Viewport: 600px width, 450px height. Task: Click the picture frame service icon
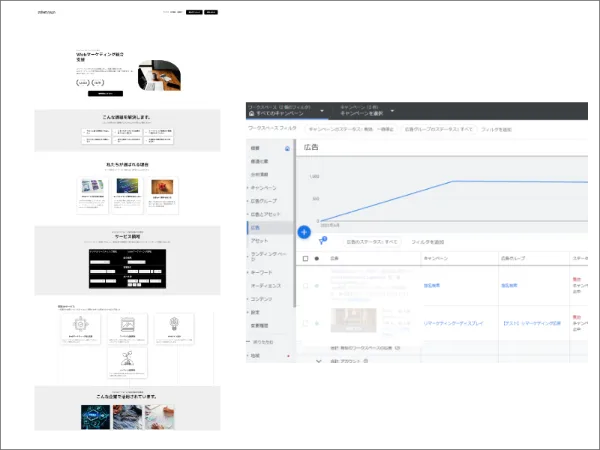point(128,324)
